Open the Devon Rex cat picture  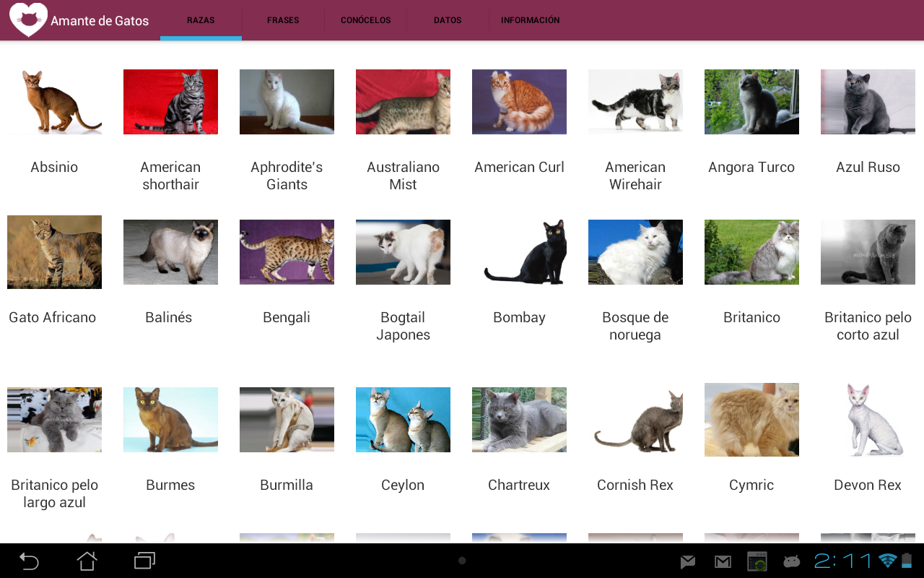point(868,420)
